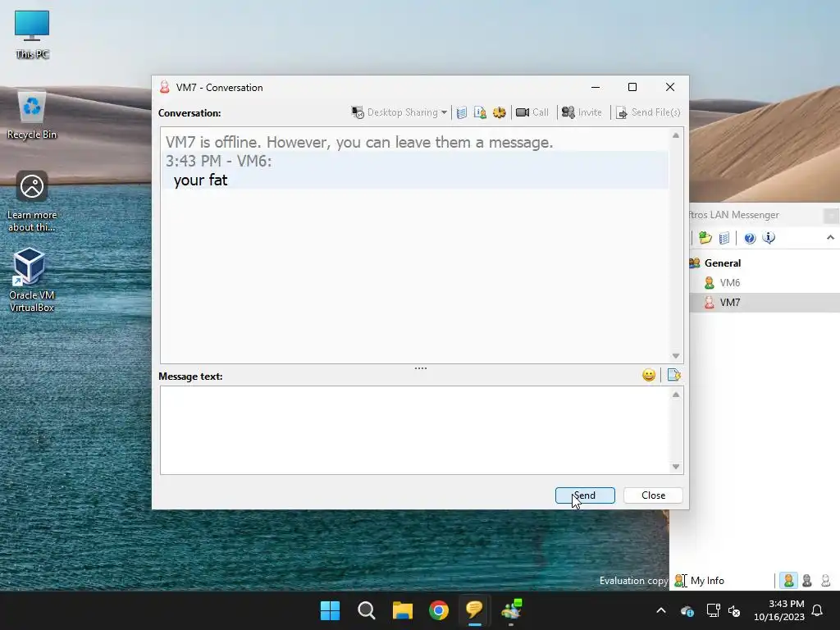840x630 pixels.
Task: Invite users to the conversation
Action: (582, 112)
